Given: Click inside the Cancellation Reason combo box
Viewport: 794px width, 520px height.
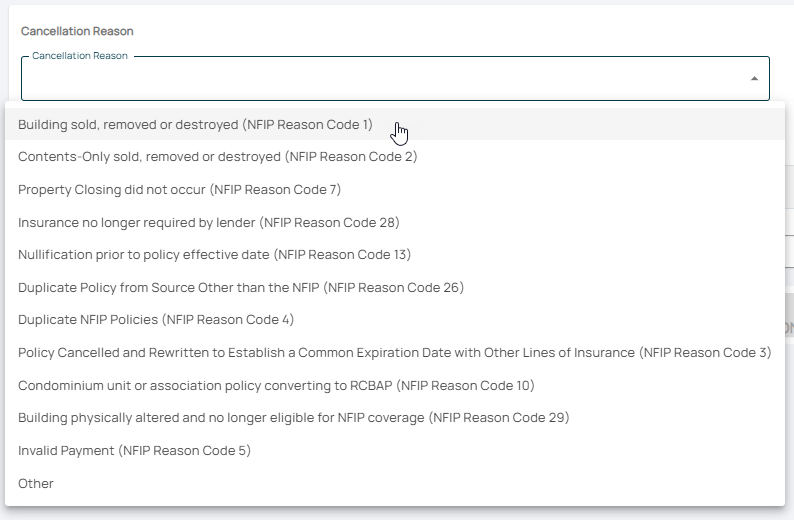Looking at the screenshot, I should pyautogui.click(x=380, y=79).
